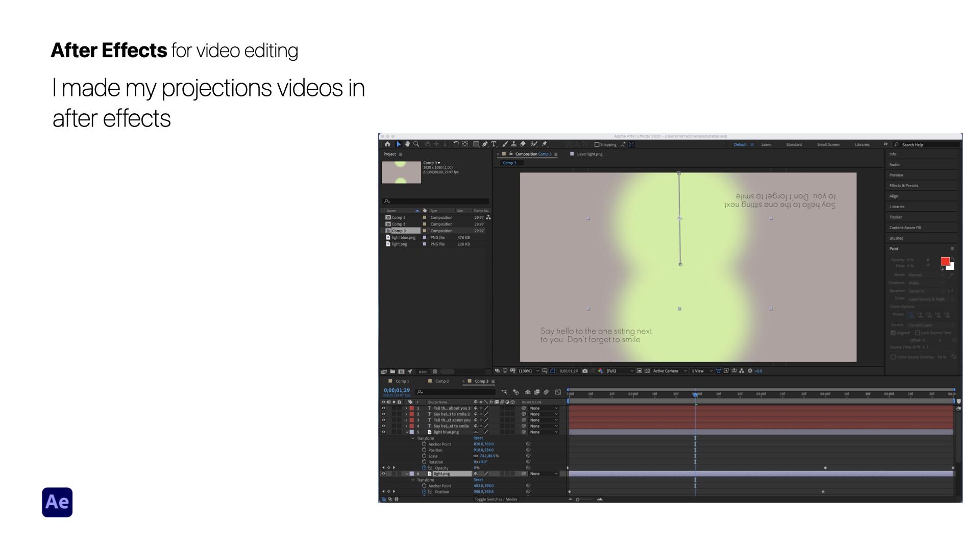980x551 pixels.
Task: Enable the Snapping checkbox
Action: coord(597,144)
